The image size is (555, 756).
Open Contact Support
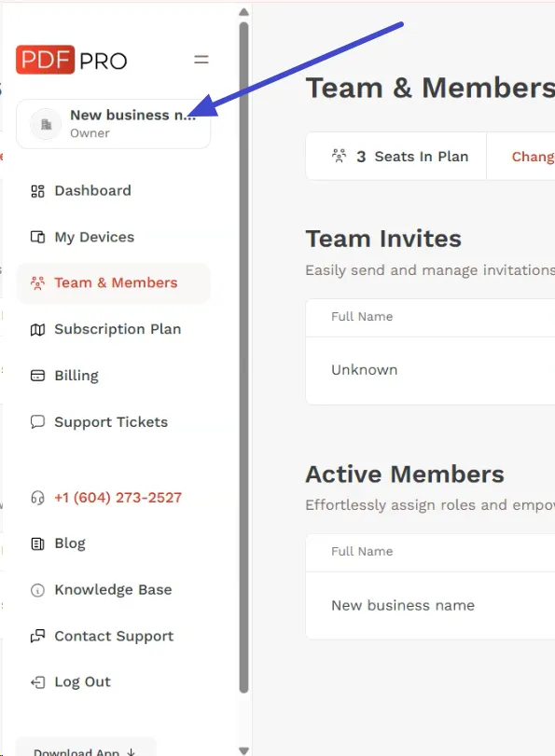point(114,637)
